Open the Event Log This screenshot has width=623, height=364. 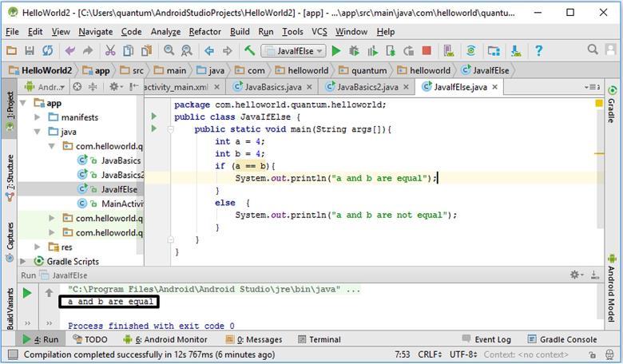tap(486, 339)
